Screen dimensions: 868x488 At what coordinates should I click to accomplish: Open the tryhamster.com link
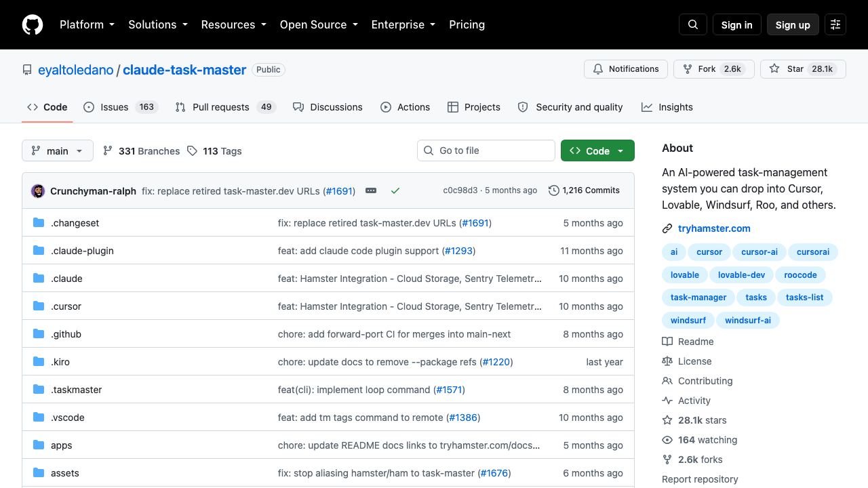click(714, 228)
